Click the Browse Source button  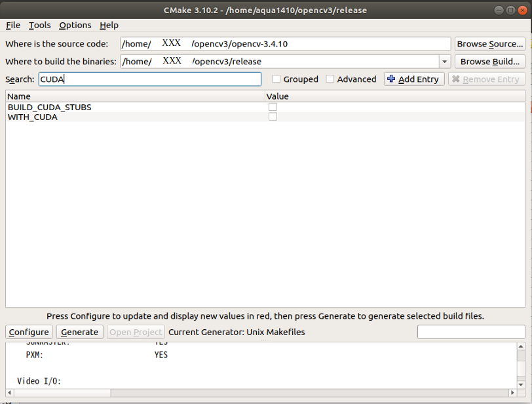pos(489,44)
